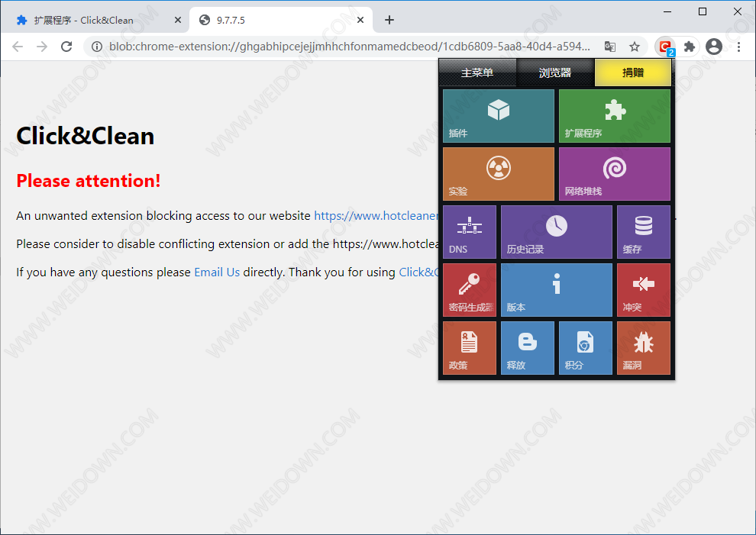Viewport: 756px width, 535px height.
Task: Open the 冲突 conflicts tile
Action: pyautogui.click(x=643, y=290)
